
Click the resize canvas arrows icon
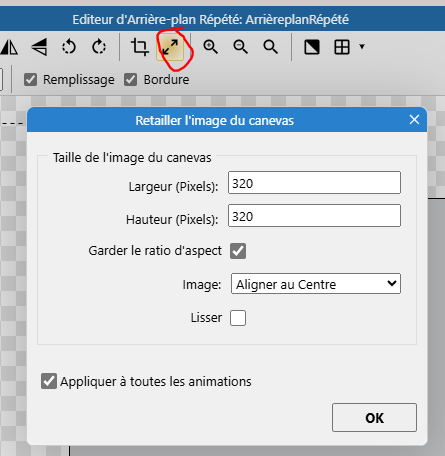(x=170, y=47)
